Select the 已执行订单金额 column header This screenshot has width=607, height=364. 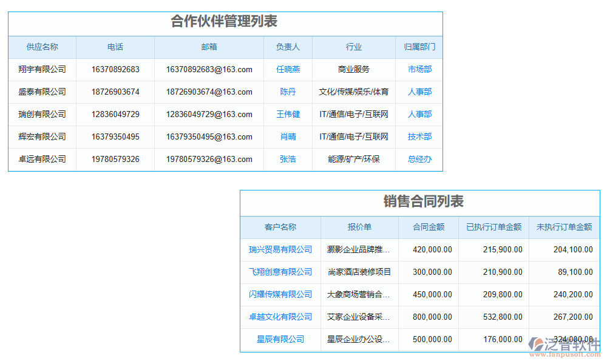pyautogui.click(x=493, y=227)
